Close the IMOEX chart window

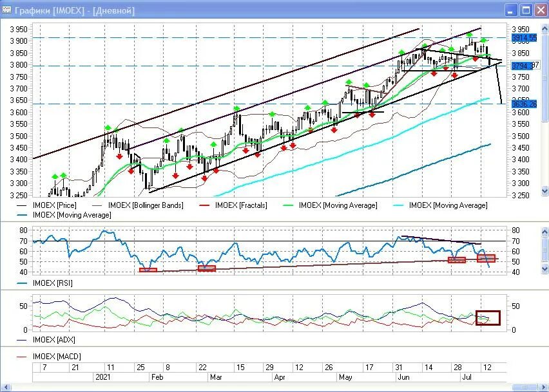coord(541,10)
